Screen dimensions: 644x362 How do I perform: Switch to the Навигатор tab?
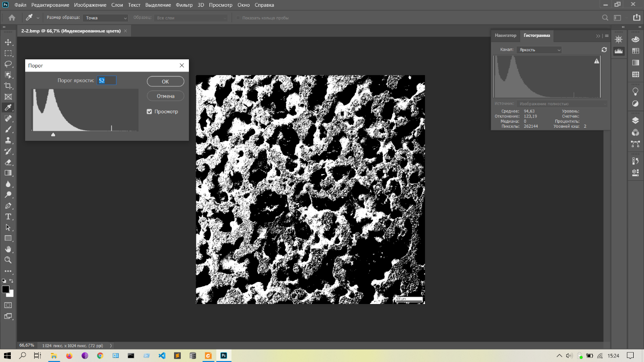pyautogui.click(x=505, y=36)
